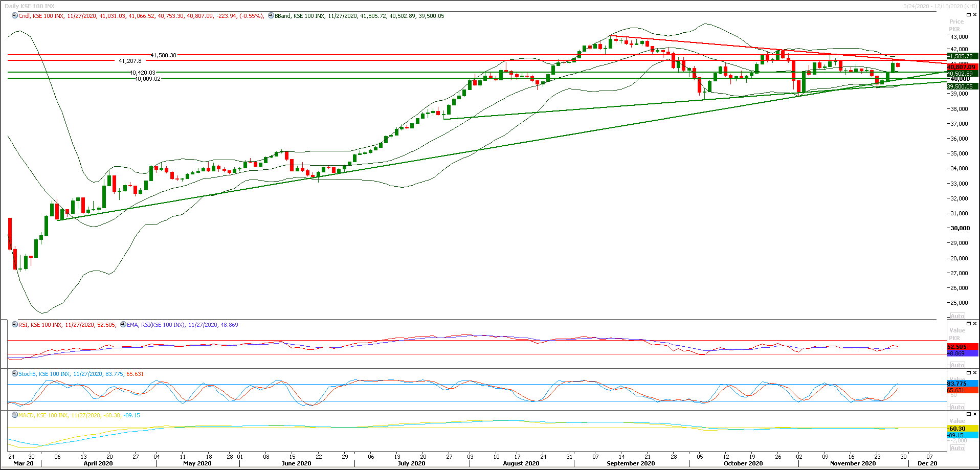Select the BBand KSE 100 INX legend text
980x470 pixels.
click(360, 16)
